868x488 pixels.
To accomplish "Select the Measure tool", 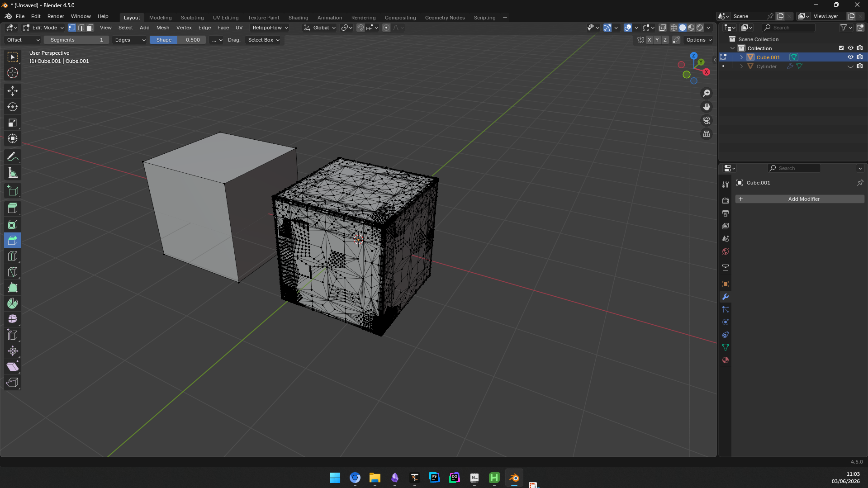I will (x=13, y=173).
